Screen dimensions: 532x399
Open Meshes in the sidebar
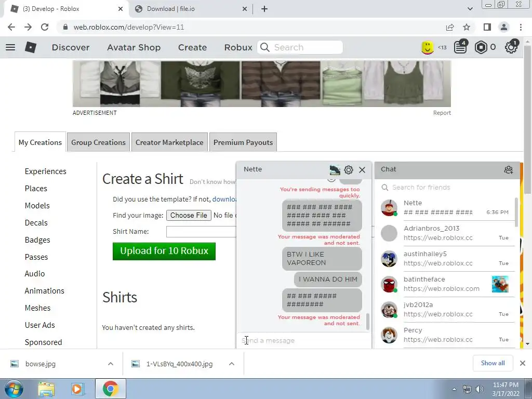(37, 308)
